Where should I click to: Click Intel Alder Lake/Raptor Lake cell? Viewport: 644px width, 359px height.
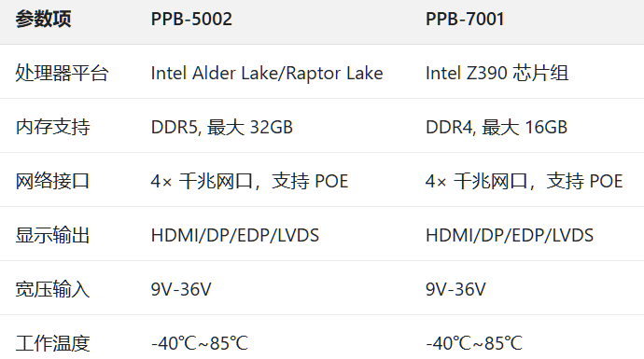pos(267,73)
